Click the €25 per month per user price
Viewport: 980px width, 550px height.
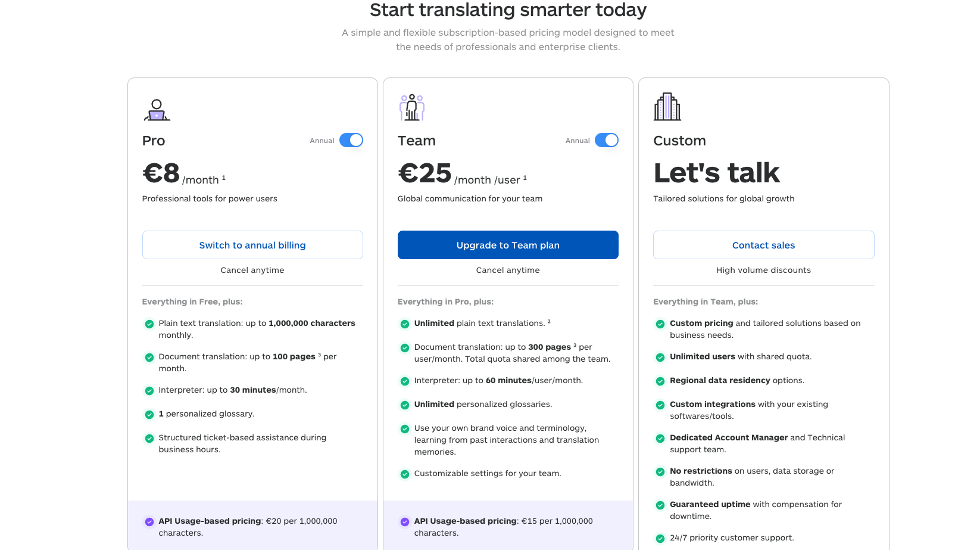pos(425,173)
